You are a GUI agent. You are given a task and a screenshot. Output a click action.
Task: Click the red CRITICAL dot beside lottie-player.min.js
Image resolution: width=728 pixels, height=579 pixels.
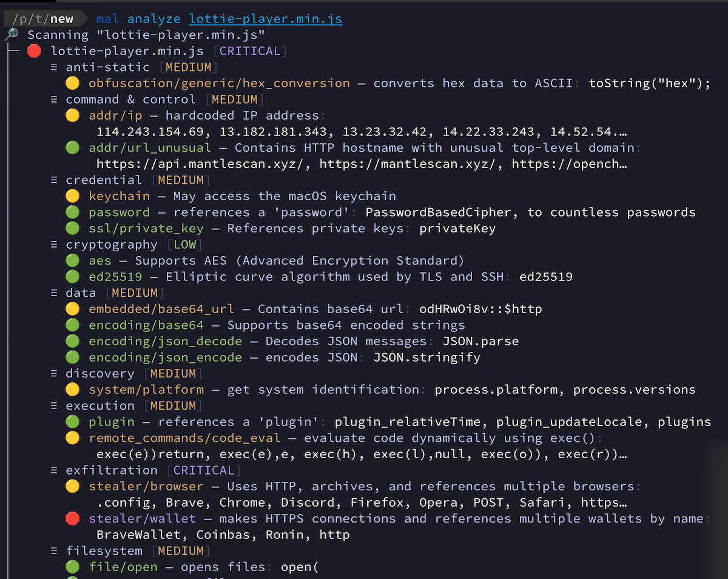[x=34, y=51]
